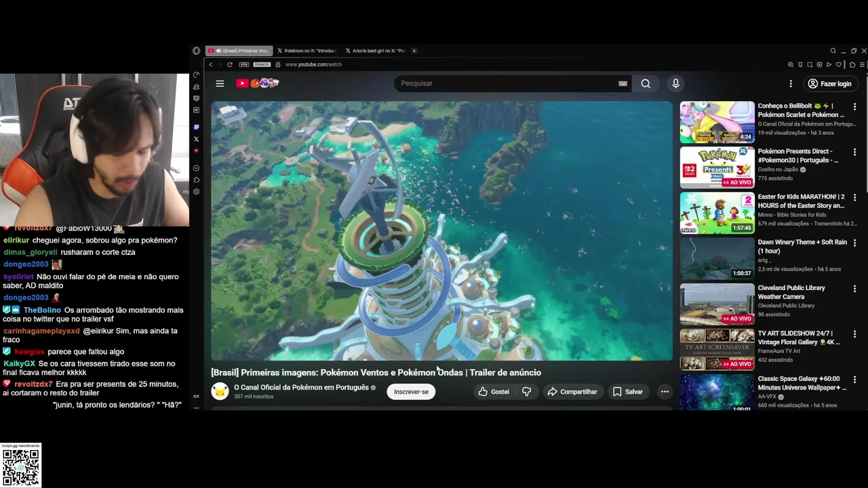Viewport: 868px width, 488px height.
Task: Click chat username carinhagameplaysxd
Action: point(41,331)
